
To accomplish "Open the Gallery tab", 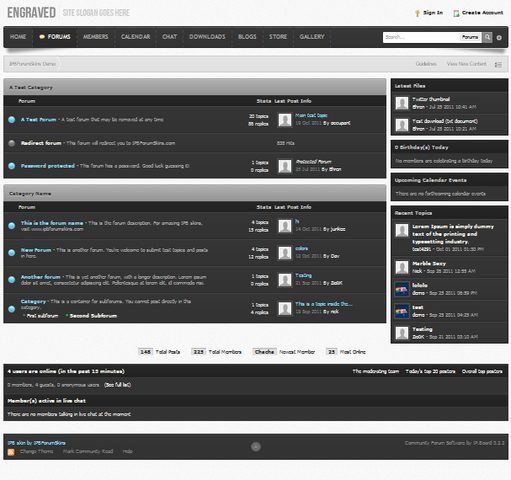I will pyautogui.click(x=312, y=37).
